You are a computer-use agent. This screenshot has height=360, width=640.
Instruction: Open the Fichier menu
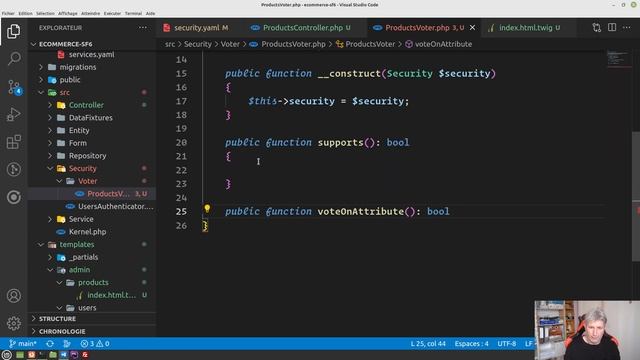click(8, 13)
